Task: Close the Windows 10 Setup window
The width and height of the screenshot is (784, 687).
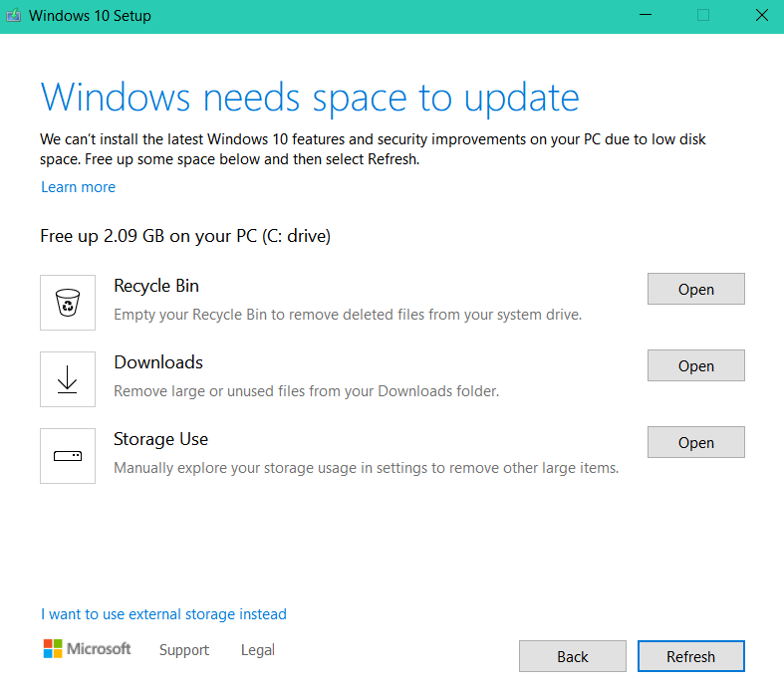Action: pos(762,15)
